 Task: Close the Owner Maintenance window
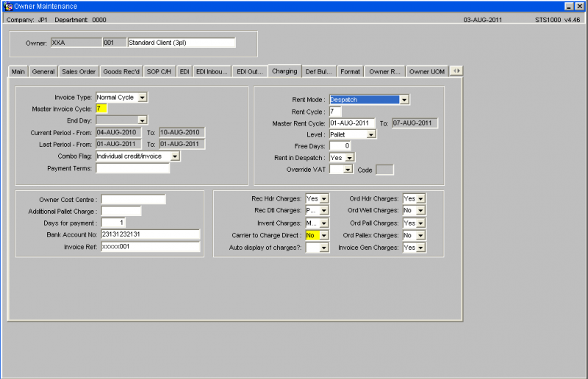[579, 7]
